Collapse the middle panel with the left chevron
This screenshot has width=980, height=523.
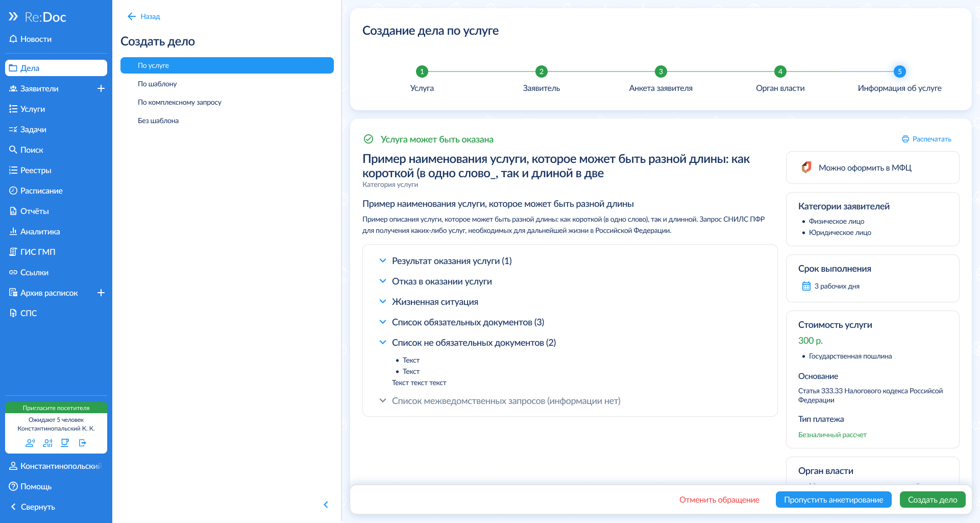coord(326,505)
